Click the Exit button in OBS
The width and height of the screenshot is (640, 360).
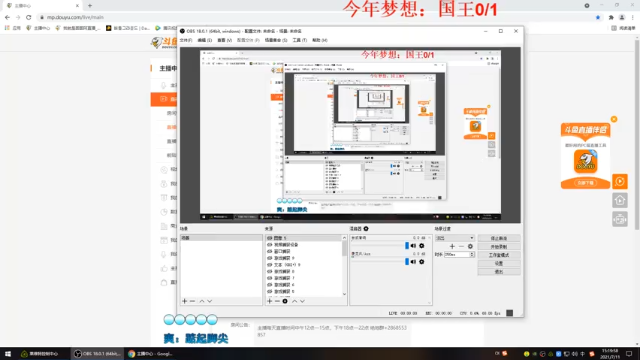[x=499, y=271]
